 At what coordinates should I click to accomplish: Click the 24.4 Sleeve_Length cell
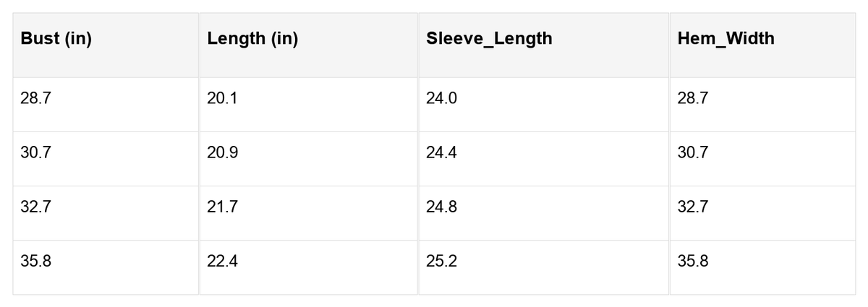click(x=543, y=159)
